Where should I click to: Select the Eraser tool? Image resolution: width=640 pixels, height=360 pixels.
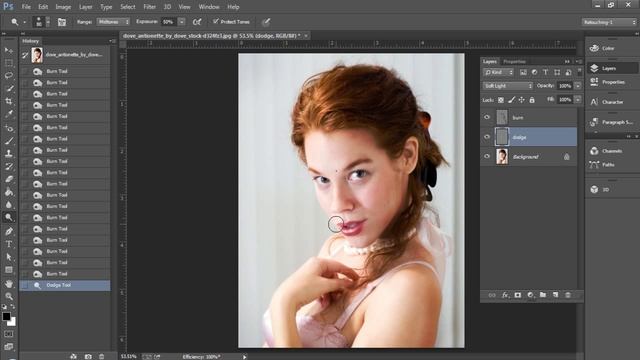pos(9,179)
